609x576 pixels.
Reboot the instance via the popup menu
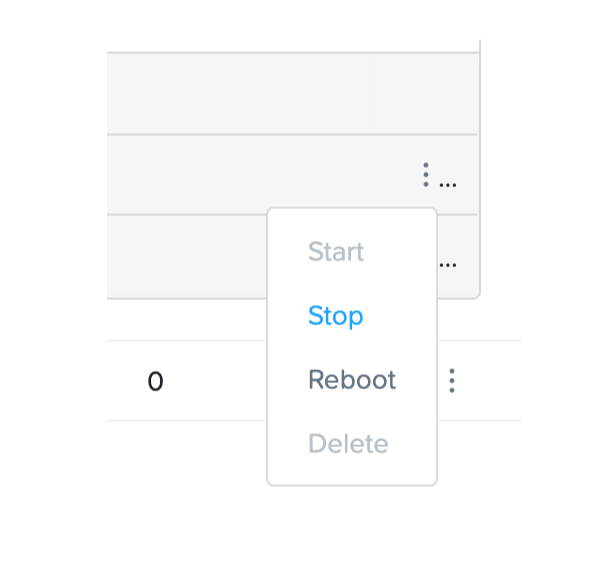pyautogui.click(x=352, y=380)
